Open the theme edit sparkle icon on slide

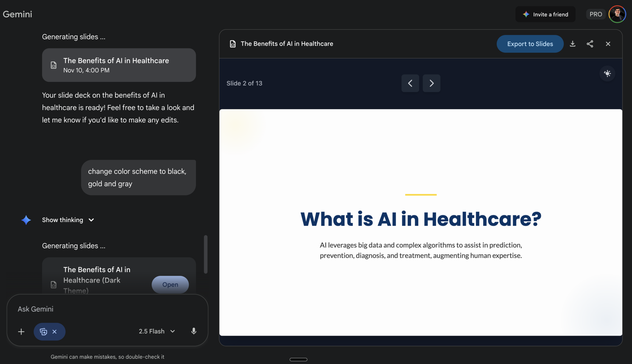607,73
